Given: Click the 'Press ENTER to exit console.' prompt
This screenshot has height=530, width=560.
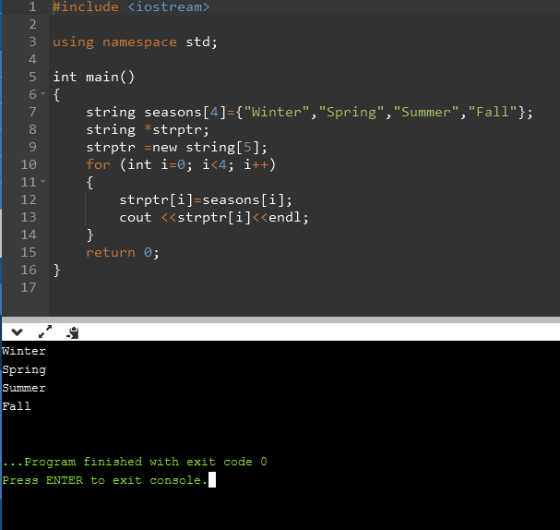Looking at the screenshot, I should [x=105, y=480].
